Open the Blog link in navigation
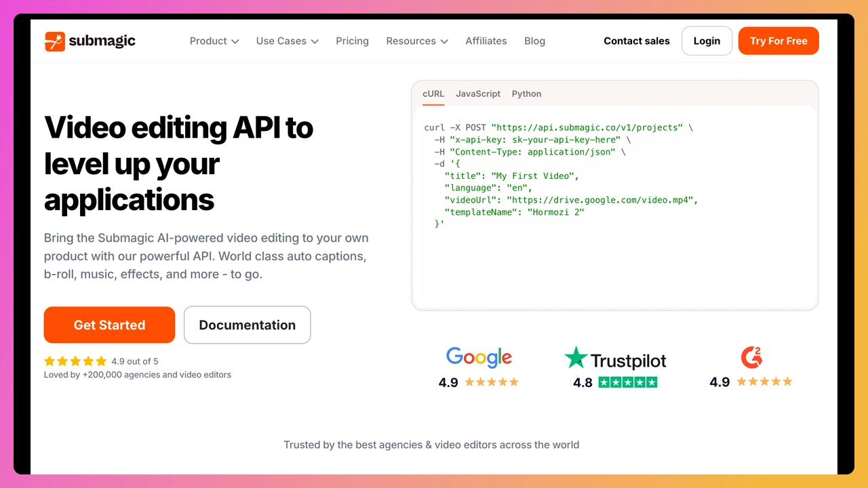Viewport: 868px width, 488px height. (534, 41)
